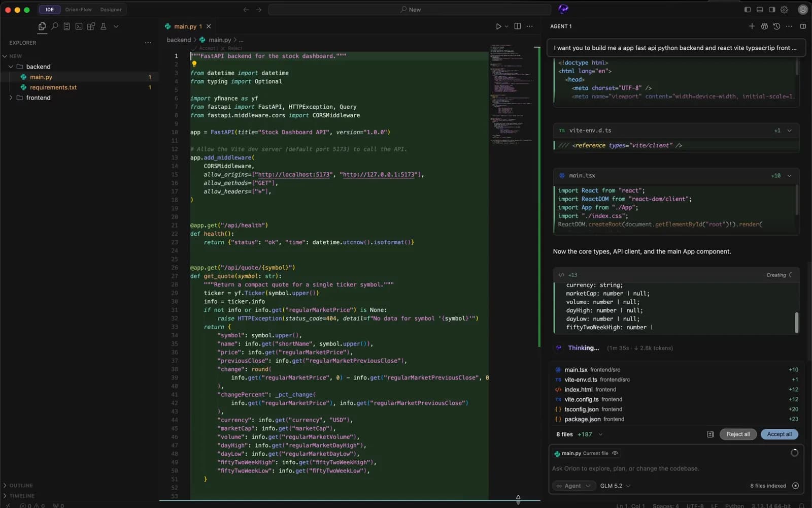Expand the OUTLINE section

[x=21, y=486]
